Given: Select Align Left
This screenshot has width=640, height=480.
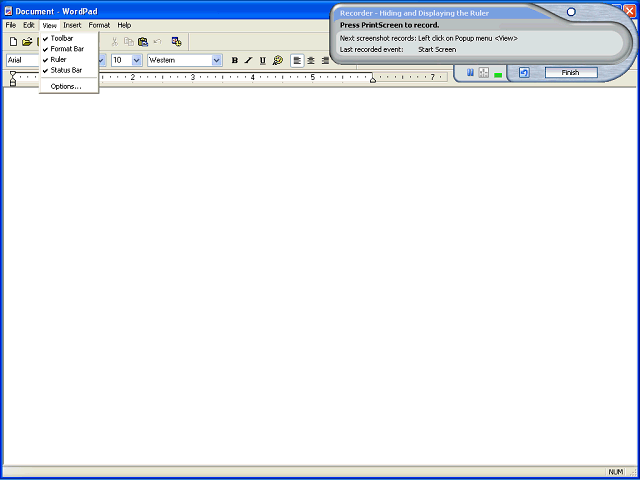Looking at the screenshot, I should tap(297, 60).
